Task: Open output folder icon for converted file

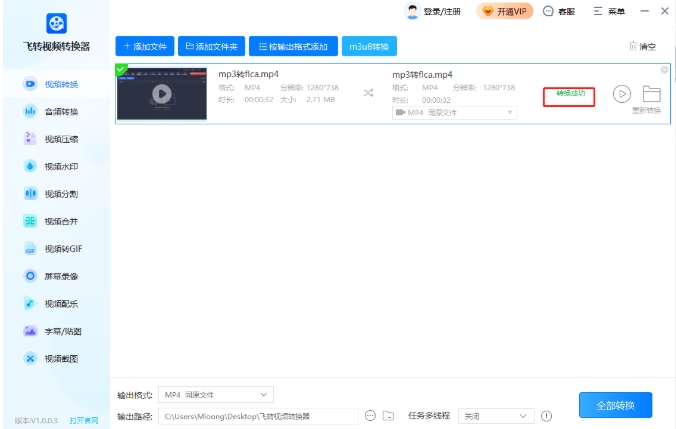Action: (x=651, y=94)
